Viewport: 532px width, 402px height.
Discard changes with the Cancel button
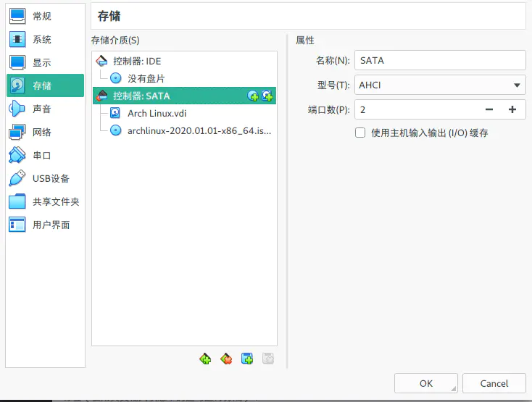[494, 383]
